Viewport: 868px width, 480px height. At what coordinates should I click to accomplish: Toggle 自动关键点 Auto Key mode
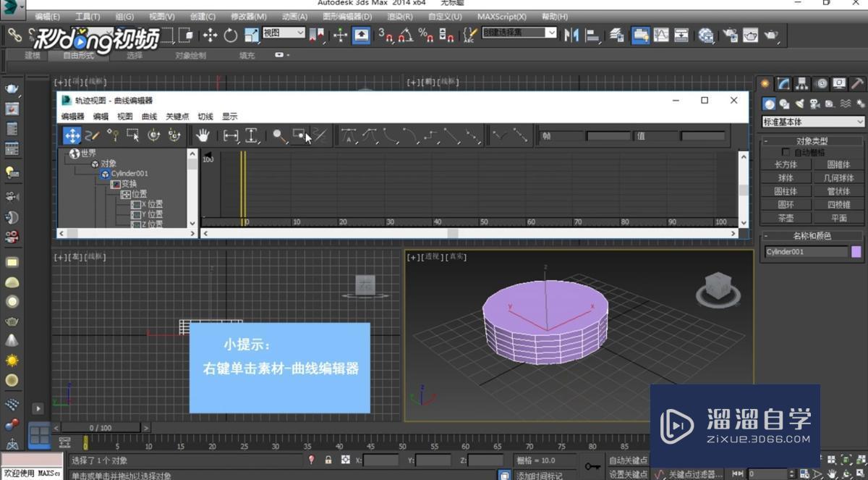626,459
